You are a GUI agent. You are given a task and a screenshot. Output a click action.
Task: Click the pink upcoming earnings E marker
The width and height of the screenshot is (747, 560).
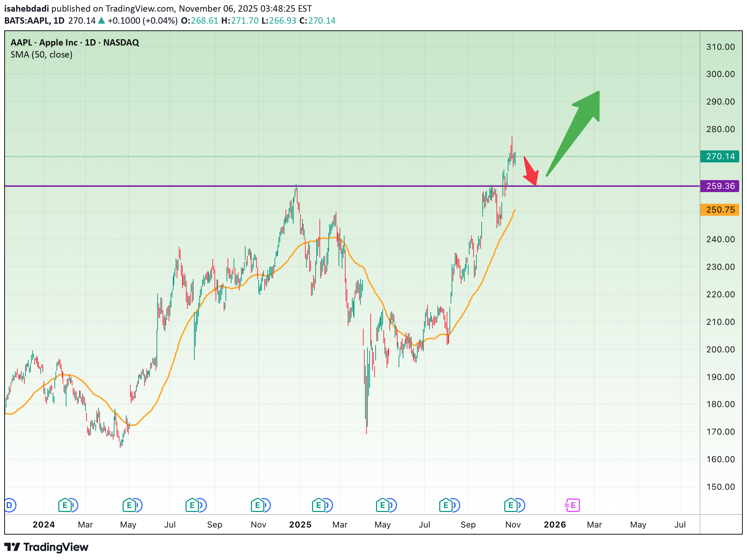(x=572, y=505)
